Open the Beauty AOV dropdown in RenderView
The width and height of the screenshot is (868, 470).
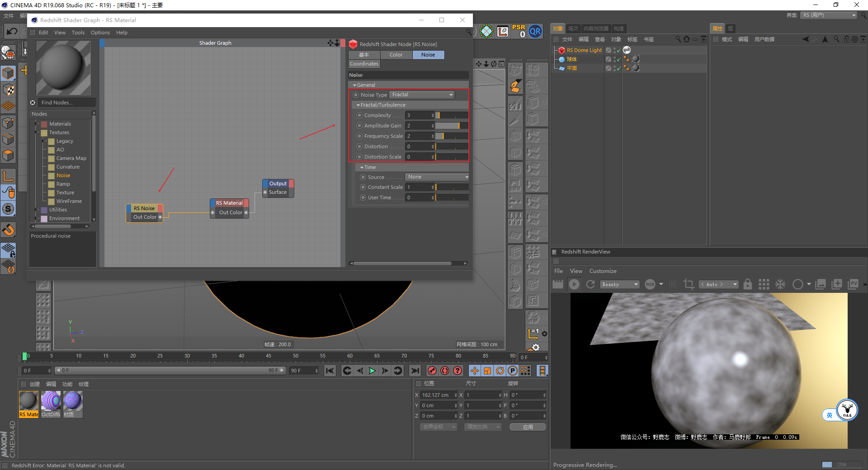click(x=619, y=284)
